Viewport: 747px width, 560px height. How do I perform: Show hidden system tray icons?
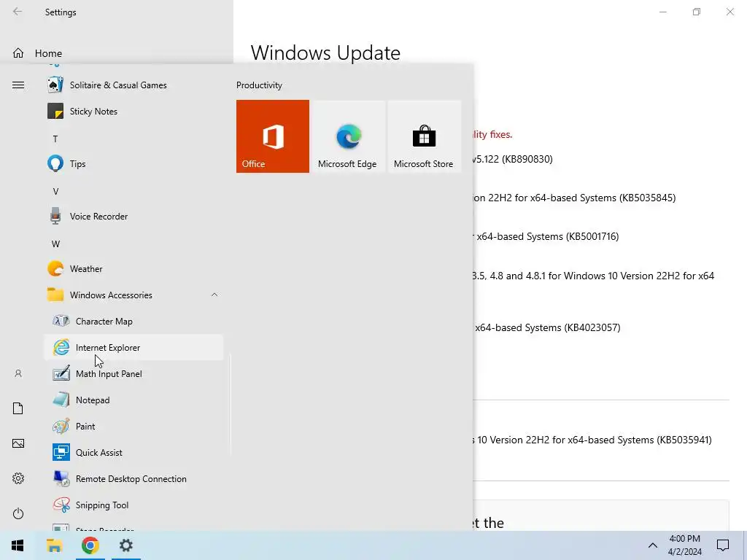(653, 545)
